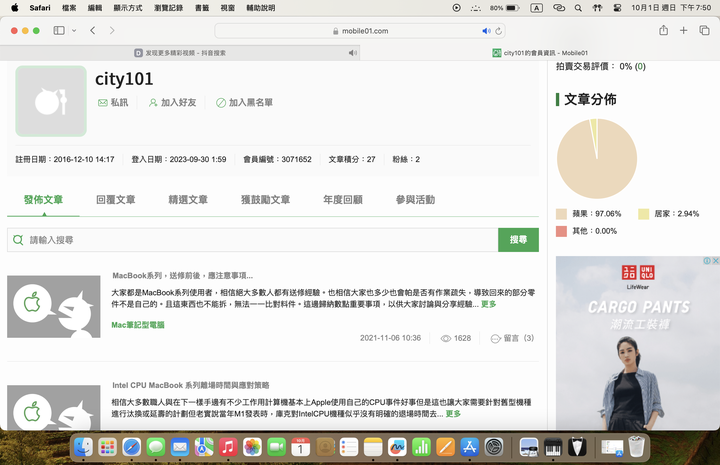Open App Store from the Dock
Screen dimensions: 720x465
tap(469, 447)
